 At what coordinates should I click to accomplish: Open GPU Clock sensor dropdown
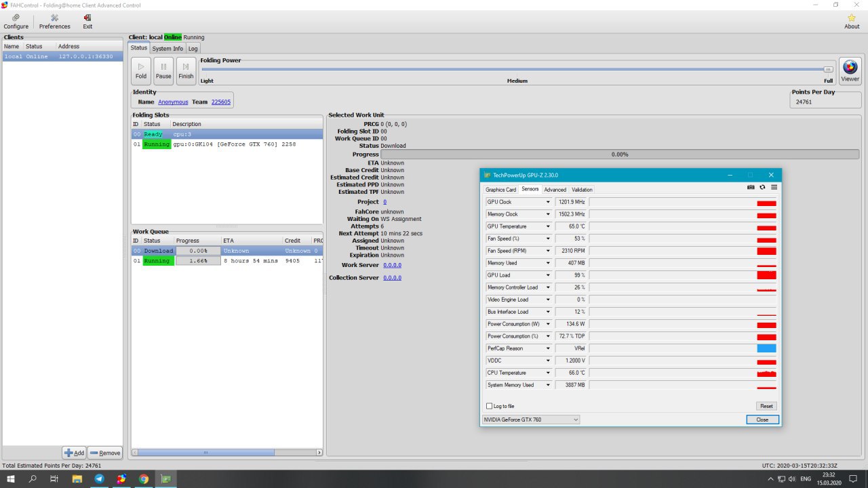point(548,202)
